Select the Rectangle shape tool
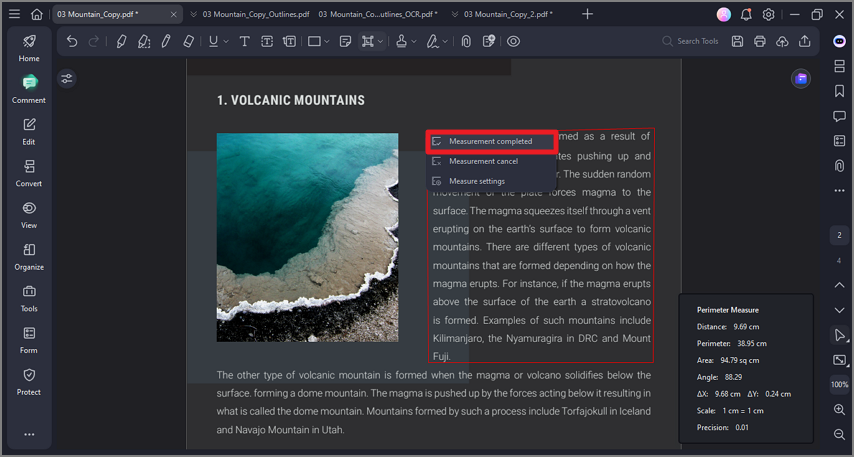 click(x=314, y=41)
